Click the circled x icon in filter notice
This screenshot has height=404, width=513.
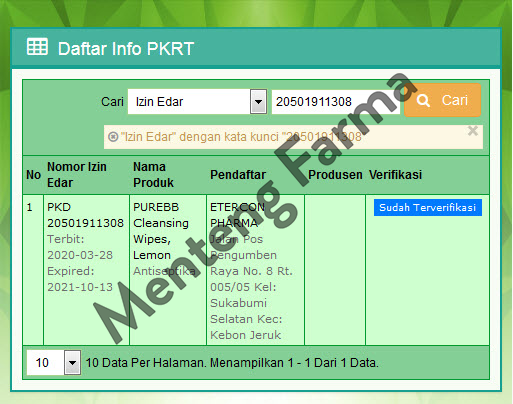pos(113,137)
